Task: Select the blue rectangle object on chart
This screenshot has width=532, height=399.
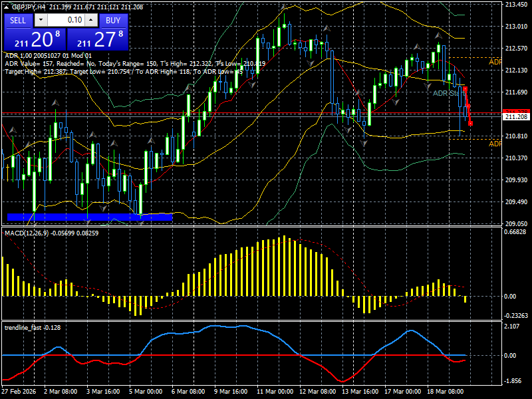Action: pyautogui.click(x=90, y=217)
